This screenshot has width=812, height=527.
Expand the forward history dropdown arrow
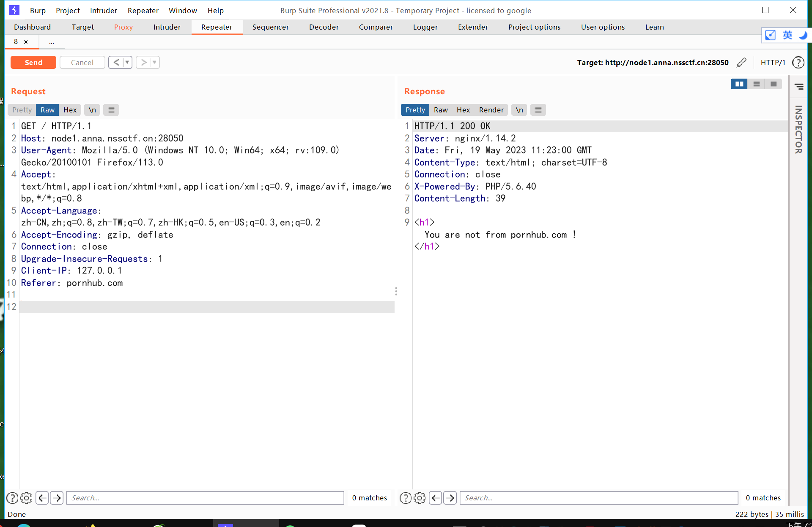coord(154,63)
